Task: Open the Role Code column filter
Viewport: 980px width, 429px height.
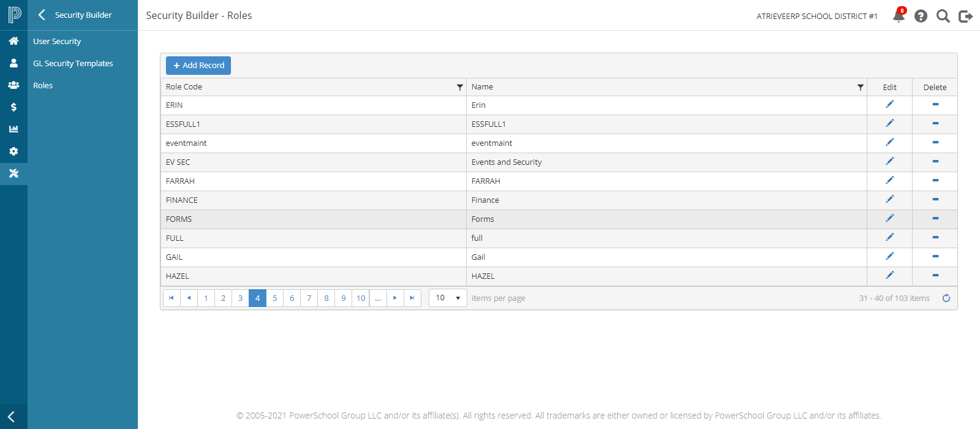Action: (x=460, y=87)
